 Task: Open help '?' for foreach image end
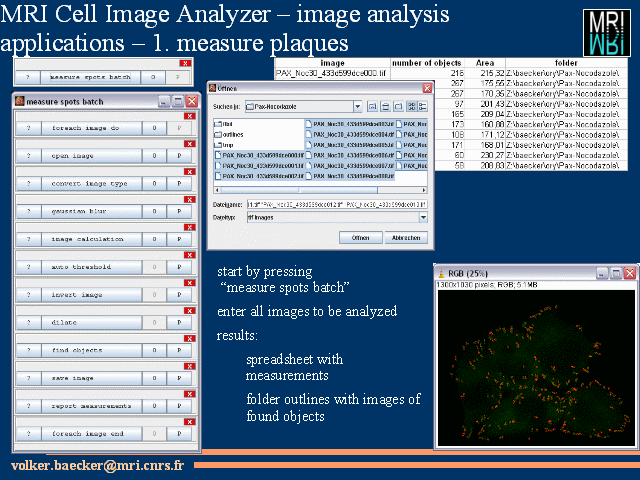[29, 433]
